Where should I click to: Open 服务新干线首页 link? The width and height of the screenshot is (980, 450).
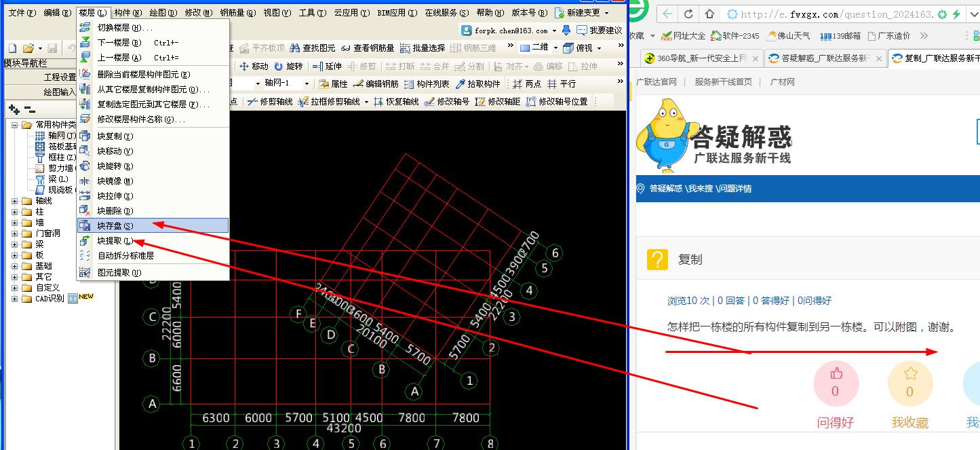tap(723, 82)
